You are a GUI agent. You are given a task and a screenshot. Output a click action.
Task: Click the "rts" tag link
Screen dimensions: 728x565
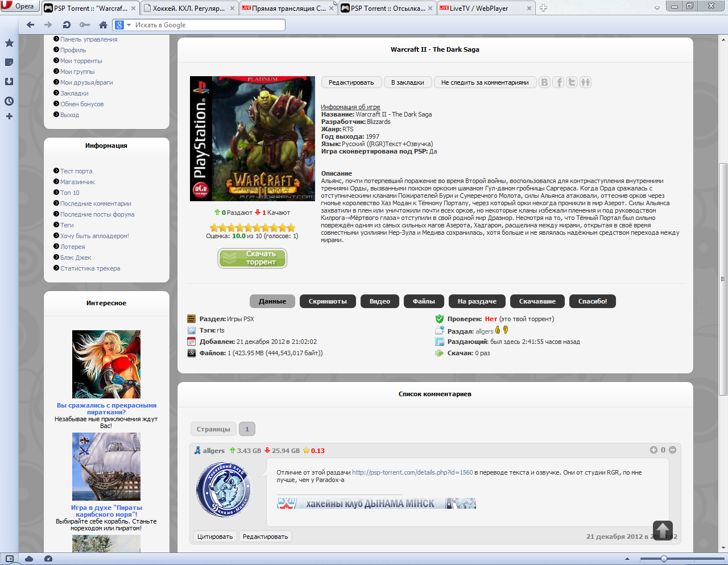[x=221, y=330]
